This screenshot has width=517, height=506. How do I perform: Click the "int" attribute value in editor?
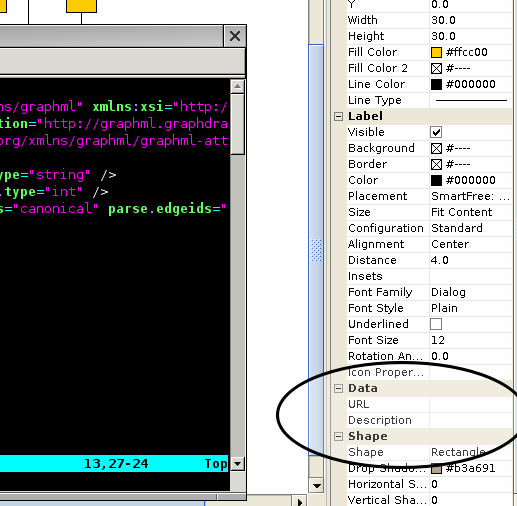63,192
